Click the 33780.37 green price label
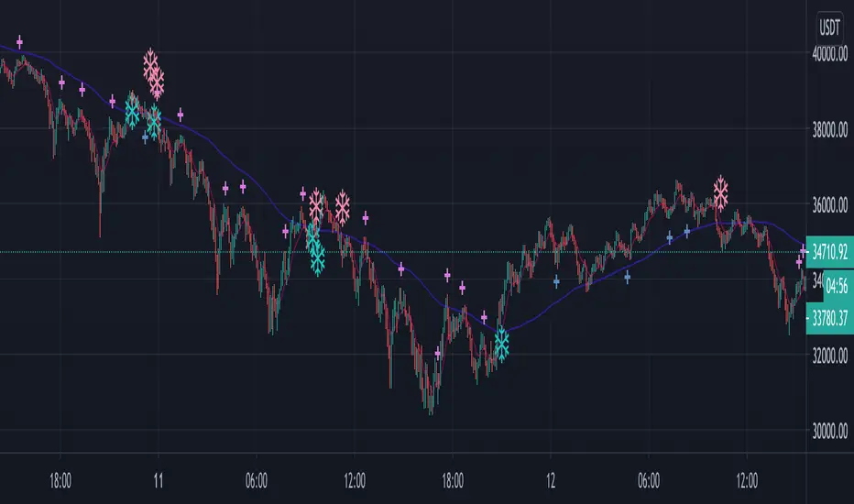The image size is (854, 504). pos(829,318)
